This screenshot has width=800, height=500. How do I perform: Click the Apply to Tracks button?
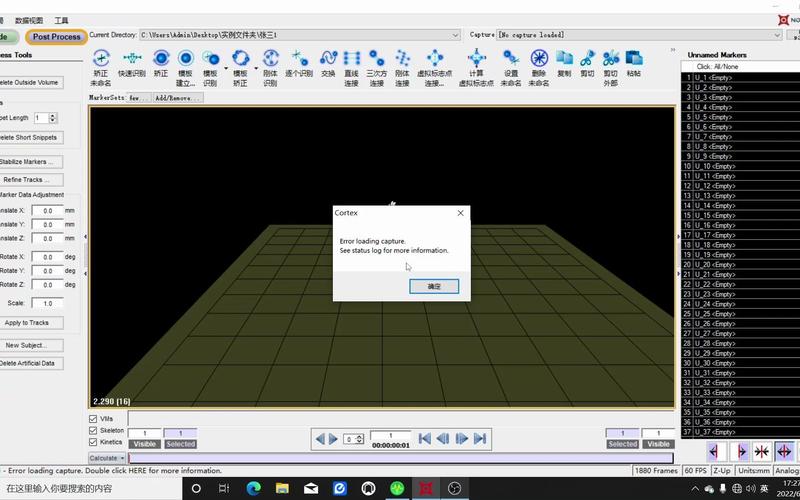tap(31, 322)
